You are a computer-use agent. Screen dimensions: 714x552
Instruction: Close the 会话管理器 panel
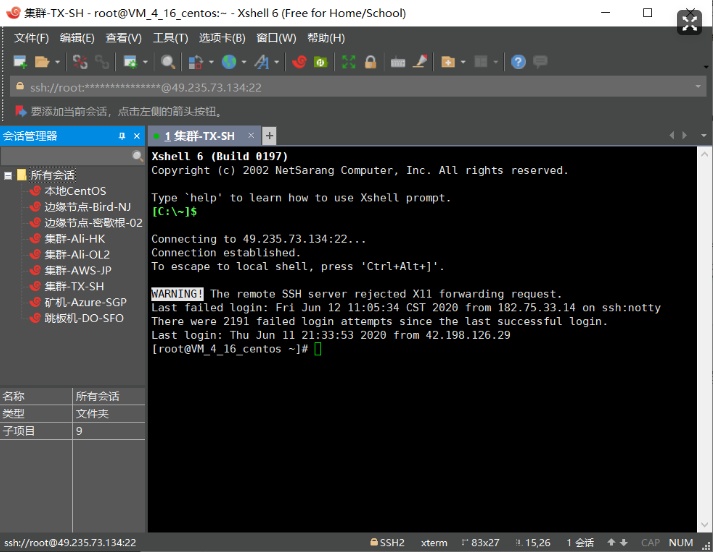[x=137, y=136]
